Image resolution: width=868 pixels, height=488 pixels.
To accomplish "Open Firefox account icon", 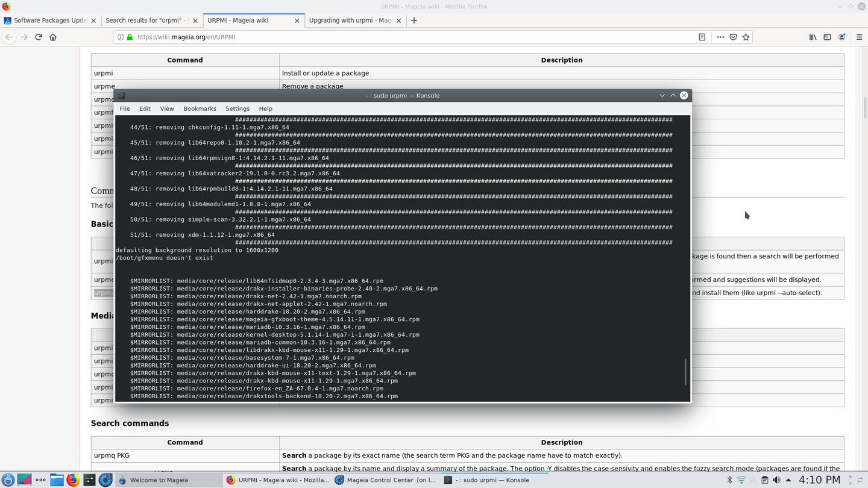I will (842, 37).
